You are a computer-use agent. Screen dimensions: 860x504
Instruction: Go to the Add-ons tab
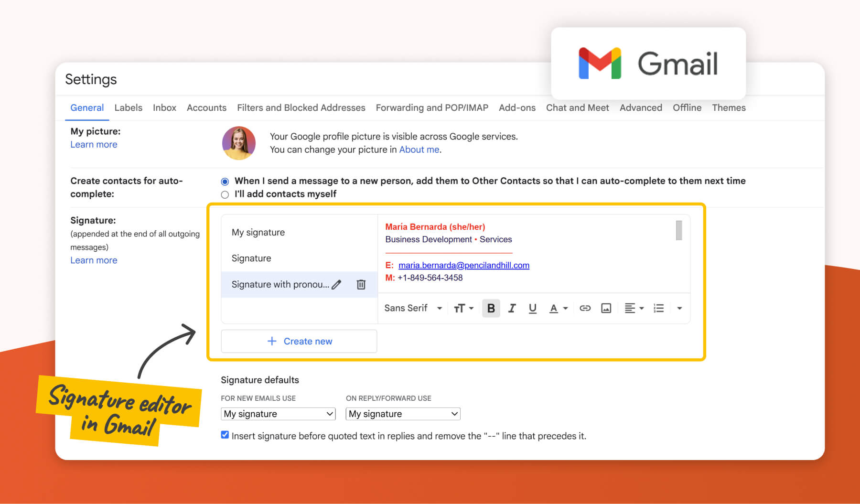517,107
